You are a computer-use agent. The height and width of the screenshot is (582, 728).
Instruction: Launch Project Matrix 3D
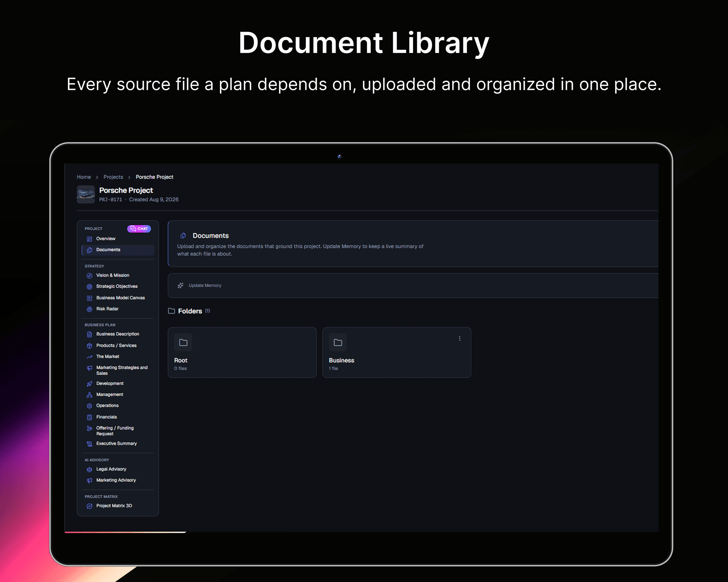pyautogui.click(x=118, y=506)
